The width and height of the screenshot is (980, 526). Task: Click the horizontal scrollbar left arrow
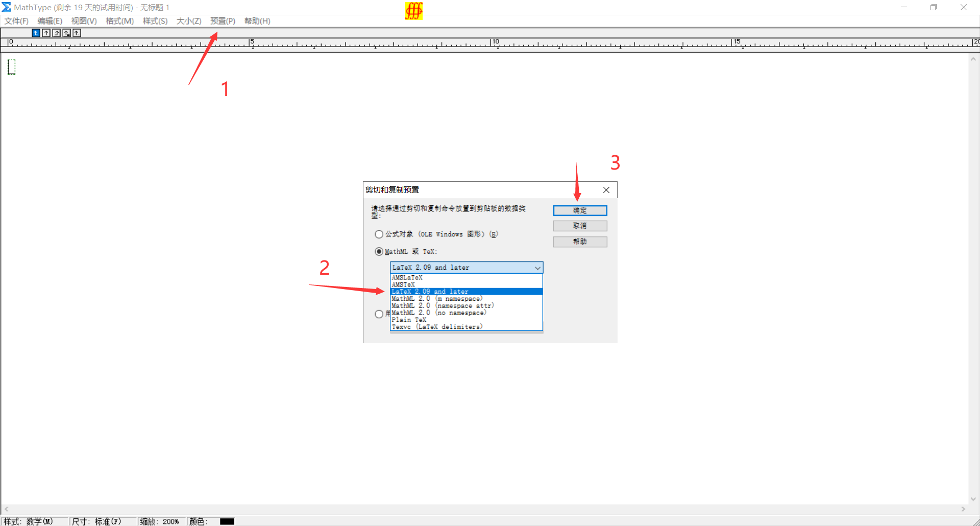click(x=6, y=509)
